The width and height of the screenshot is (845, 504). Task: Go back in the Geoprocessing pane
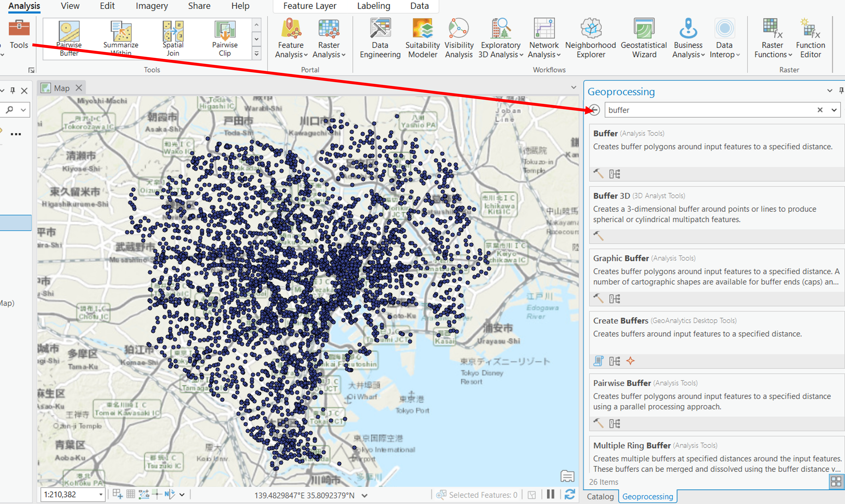595,110
